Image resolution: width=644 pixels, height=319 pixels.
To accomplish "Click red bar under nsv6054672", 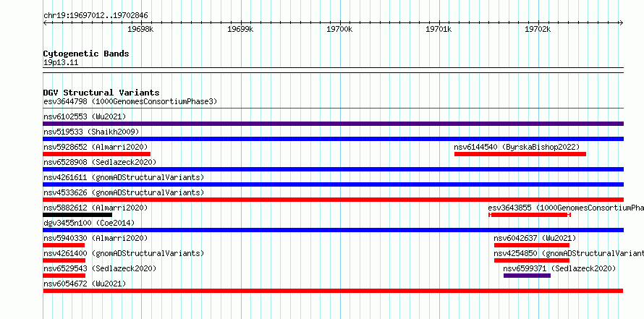I will tap(333, 291).
